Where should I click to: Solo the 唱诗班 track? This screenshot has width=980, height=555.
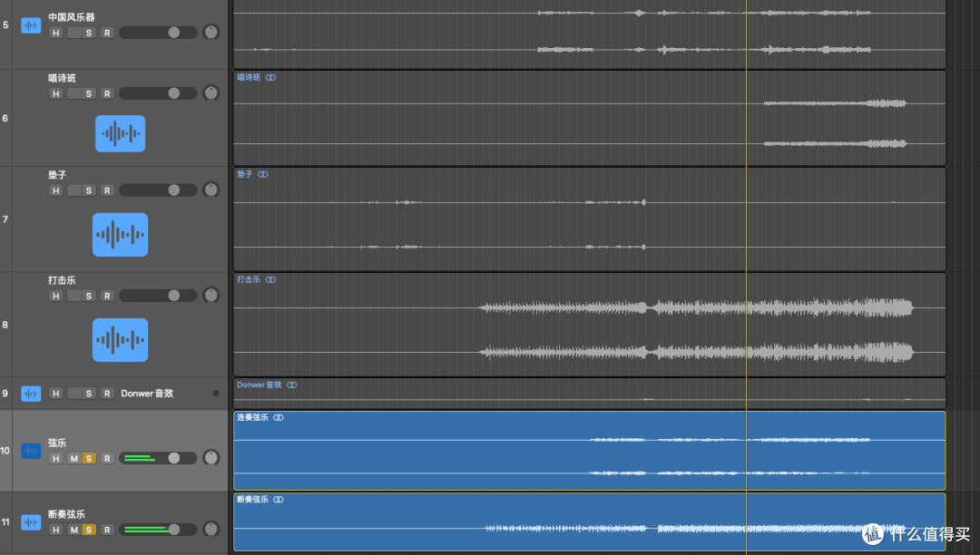tap(89, 93)
